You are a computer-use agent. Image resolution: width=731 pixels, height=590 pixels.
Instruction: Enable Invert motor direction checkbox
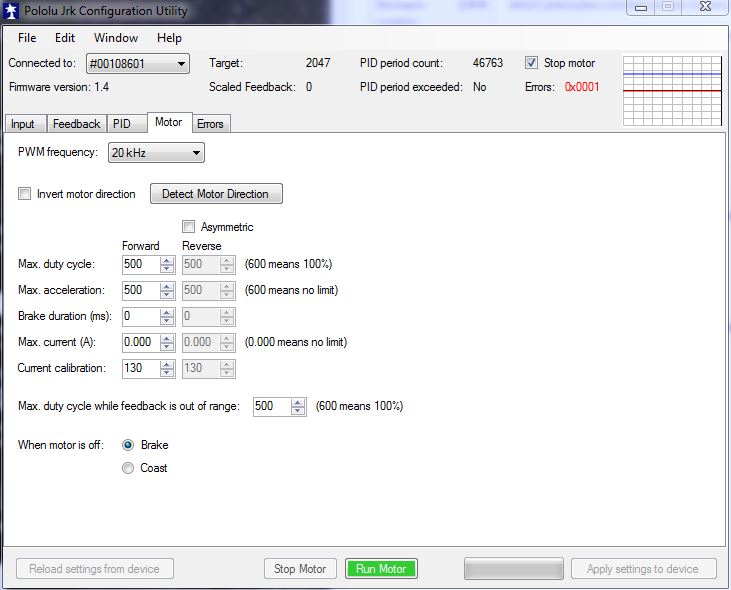click(24, 193)
